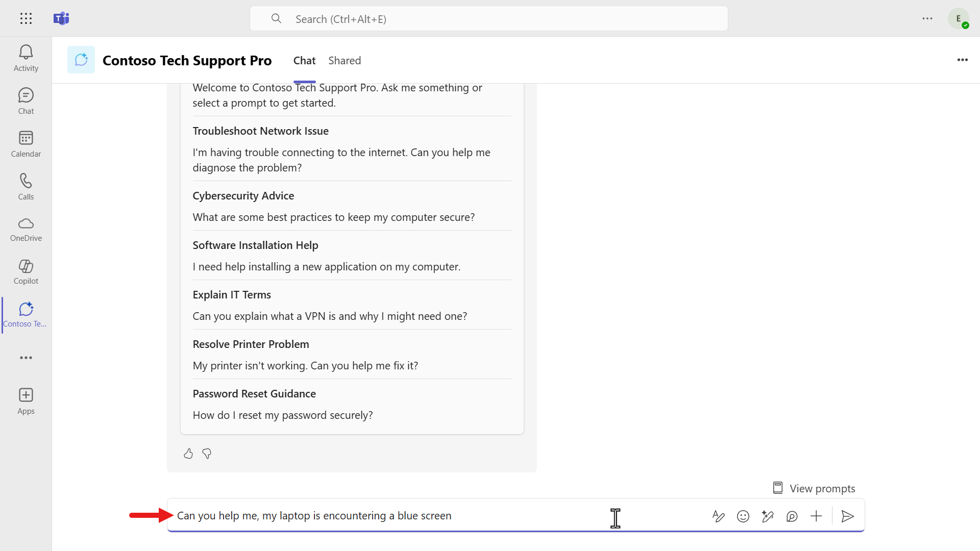980x551 pixels.
Task: Open the Calls section
Action: [x=26, y=187]
